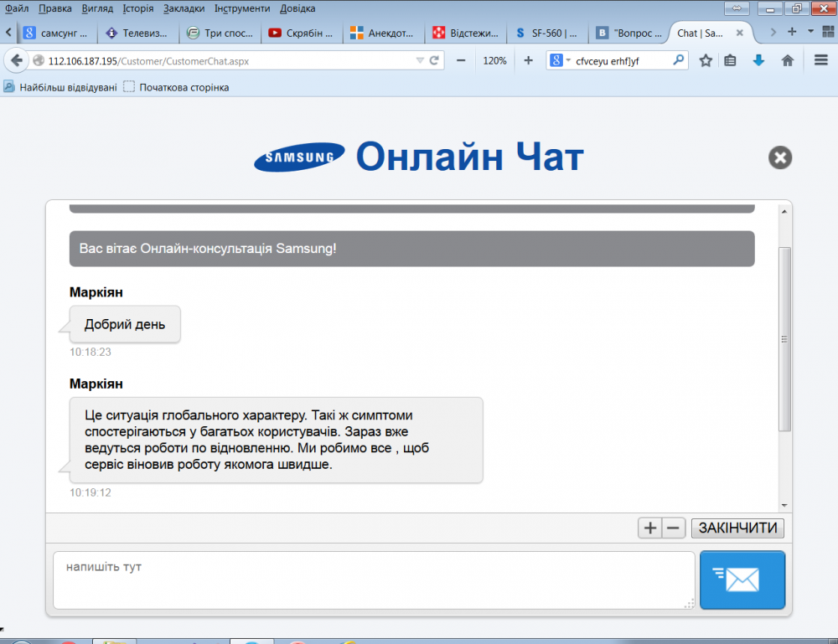Open the Вигляд menu
The width and height of the screenshot is (838, 644).
pyautogui.click(x=97, y=8)
